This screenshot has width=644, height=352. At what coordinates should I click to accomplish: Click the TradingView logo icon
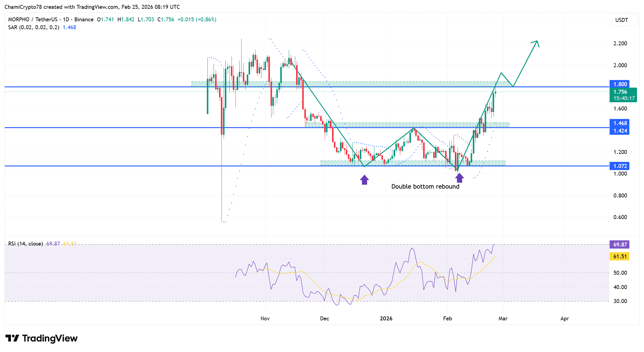coord(12,338)
